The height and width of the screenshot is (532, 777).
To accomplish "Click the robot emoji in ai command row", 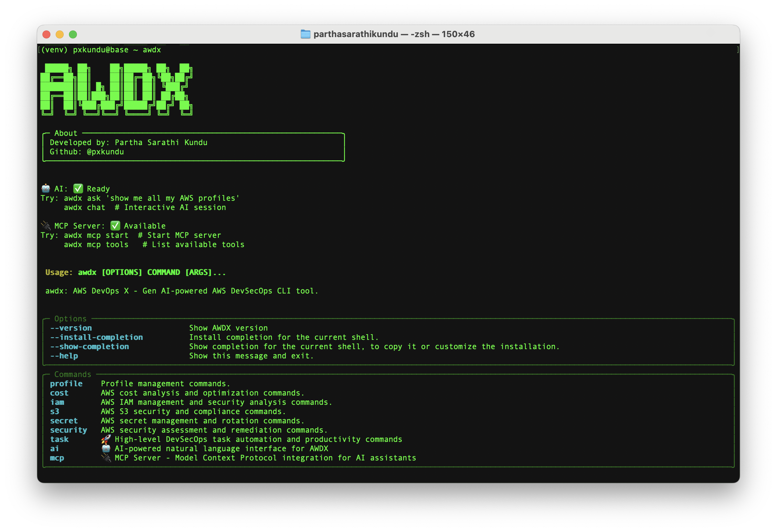I will pos(106,449).
